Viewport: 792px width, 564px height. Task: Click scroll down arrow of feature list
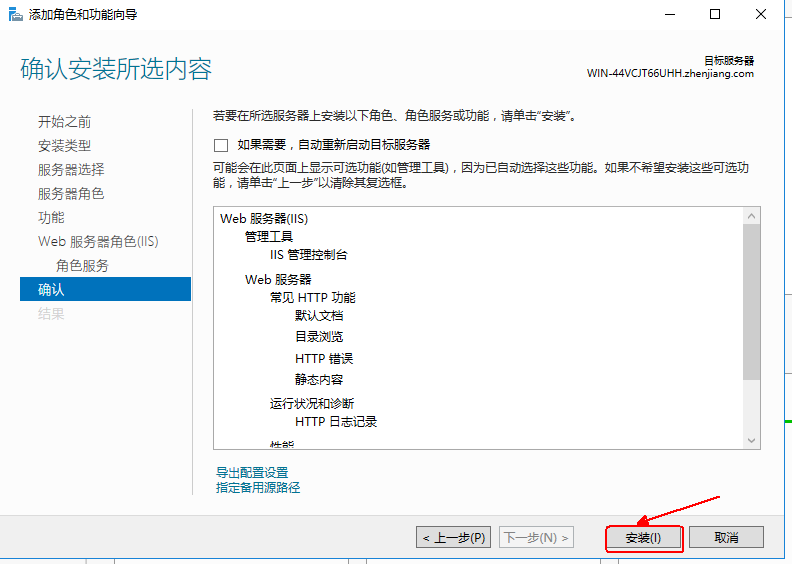(752, 440)
